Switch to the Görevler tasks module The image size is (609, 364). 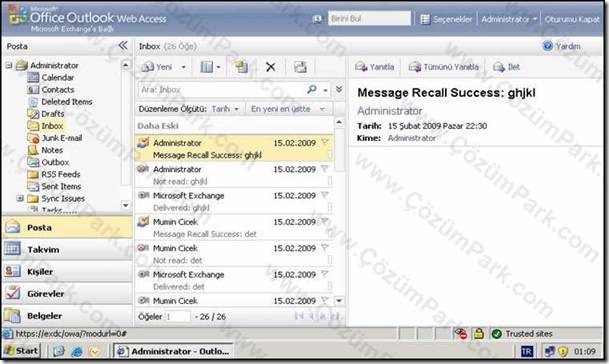(67, 294)
